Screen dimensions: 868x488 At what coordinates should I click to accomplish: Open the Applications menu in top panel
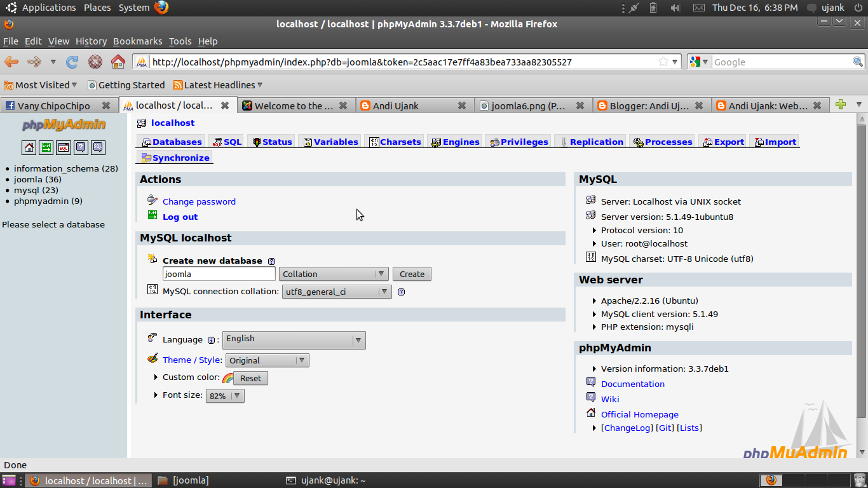(x=48, y=8)
